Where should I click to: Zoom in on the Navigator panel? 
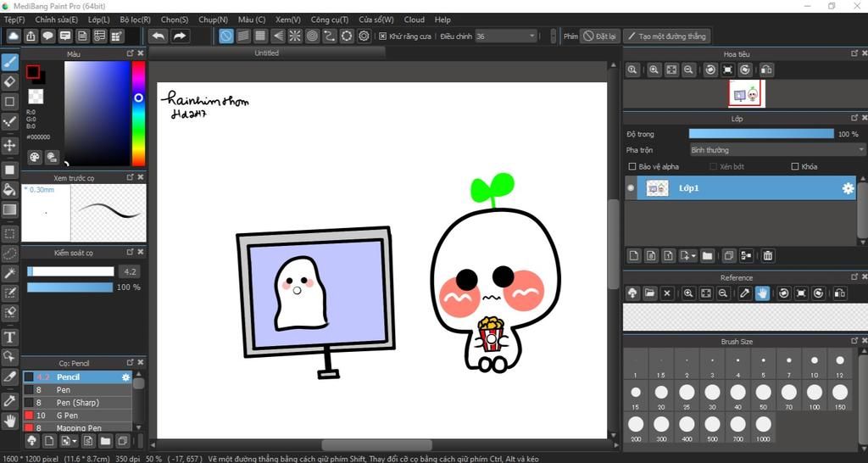pyautogui.click(x=654, y=70)
